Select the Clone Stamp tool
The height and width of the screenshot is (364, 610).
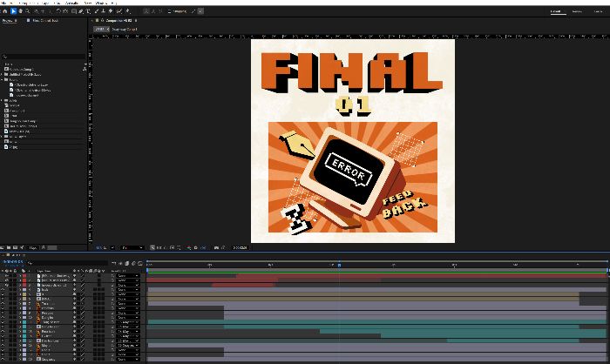[104, 11]
